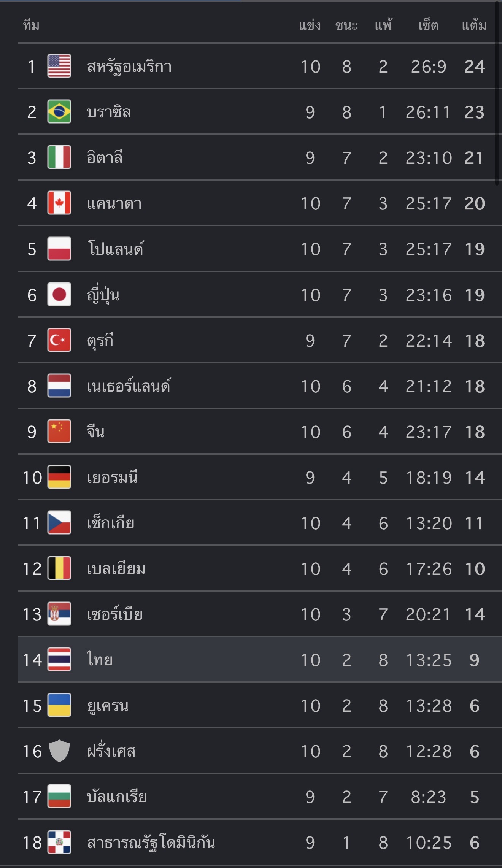Click the Serbia flag icon

pos(59,614)
